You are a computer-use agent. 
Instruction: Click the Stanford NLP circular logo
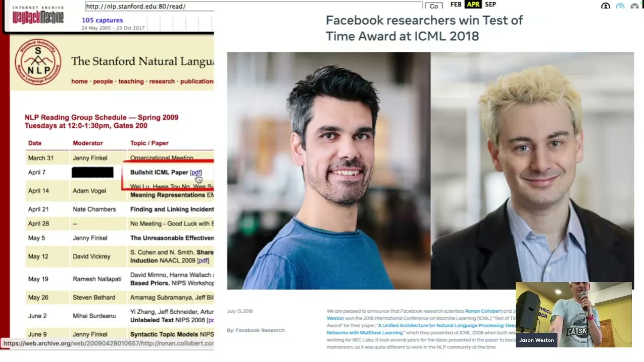pyautogui.click(x=38, y=62)
